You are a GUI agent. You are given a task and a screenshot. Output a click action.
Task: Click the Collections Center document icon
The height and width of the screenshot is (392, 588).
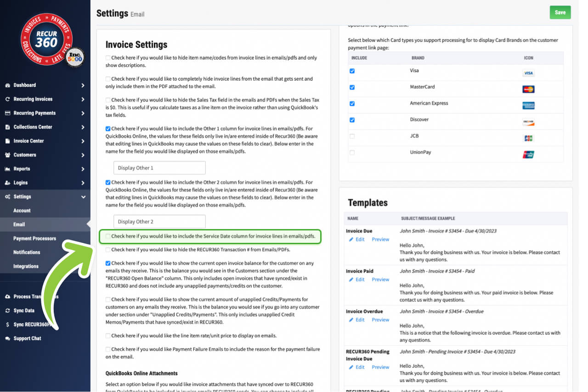pos(7,127)
